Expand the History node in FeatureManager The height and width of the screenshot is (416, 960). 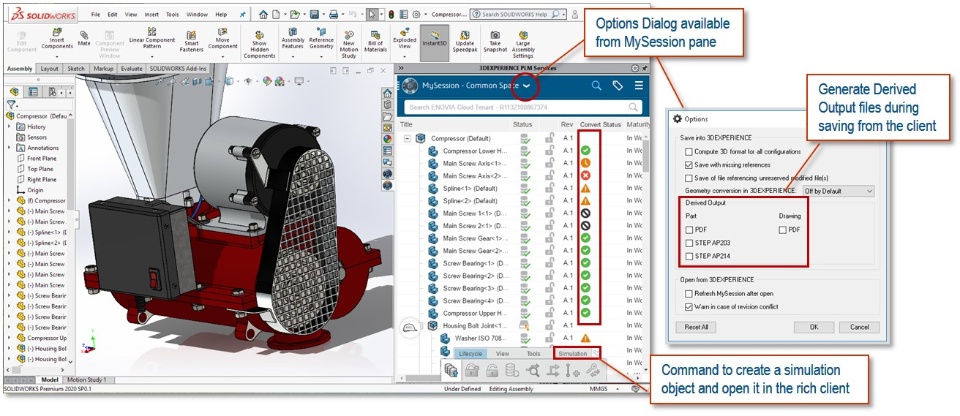click(9, 127)
